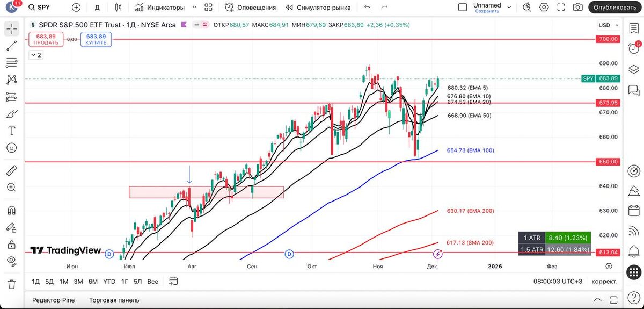Viewport: 644px width, 309px height.
Task: Redo the last chart action
Action: 384,8
